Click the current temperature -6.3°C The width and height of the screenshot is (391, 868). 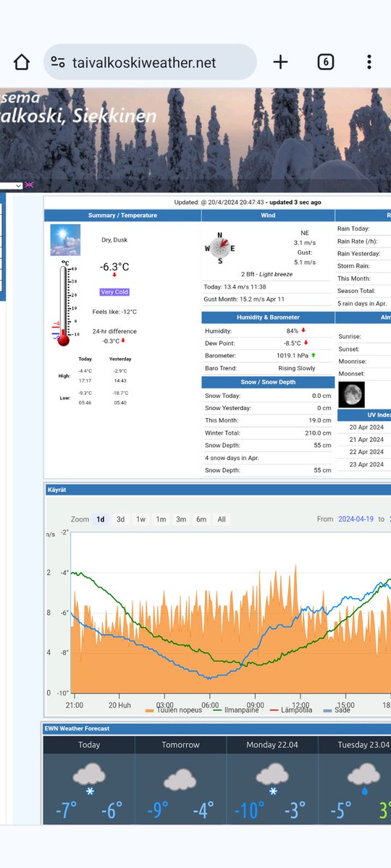114,268
